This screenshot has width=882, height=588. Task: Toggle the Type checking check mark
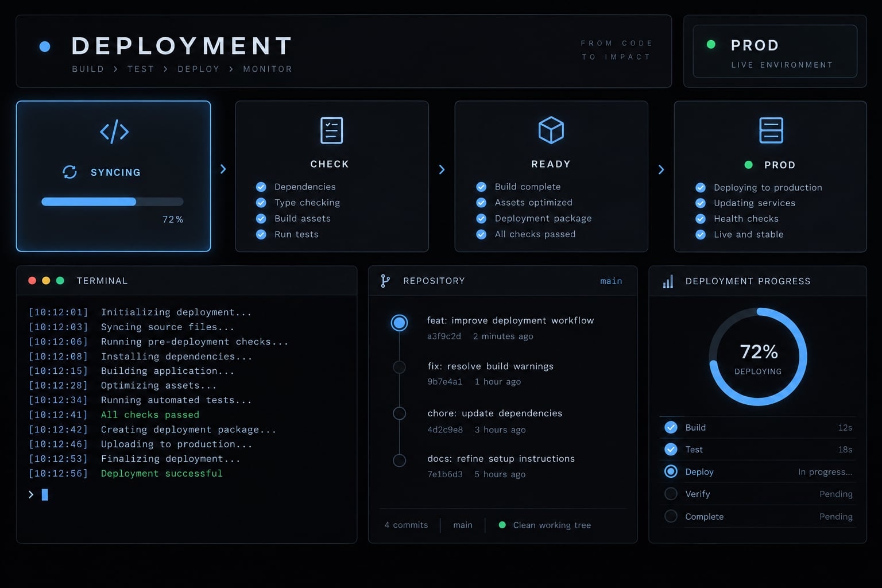pos(261,203)
